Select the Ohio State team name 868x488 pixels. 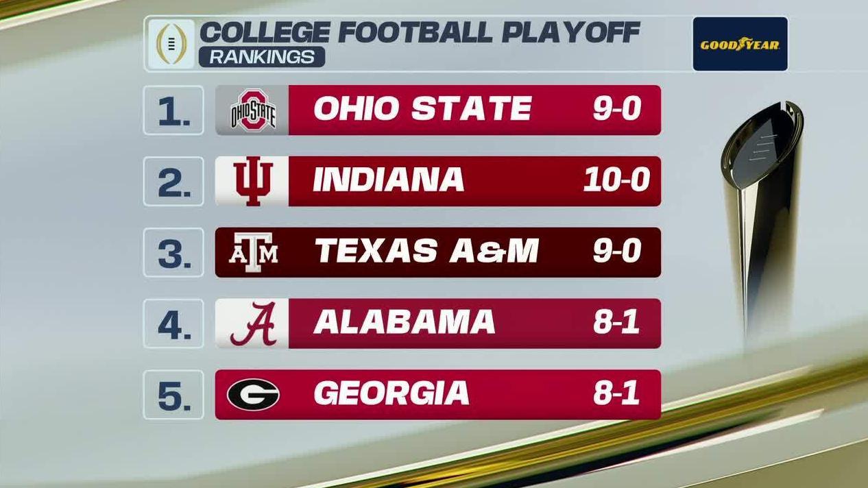(422, 110)
